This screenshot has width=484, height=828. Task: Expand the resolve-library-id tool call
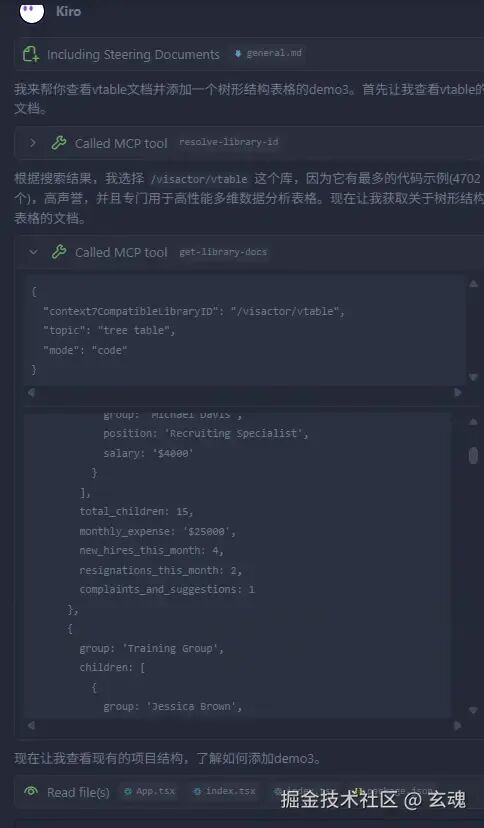click(x=33, y=143)
